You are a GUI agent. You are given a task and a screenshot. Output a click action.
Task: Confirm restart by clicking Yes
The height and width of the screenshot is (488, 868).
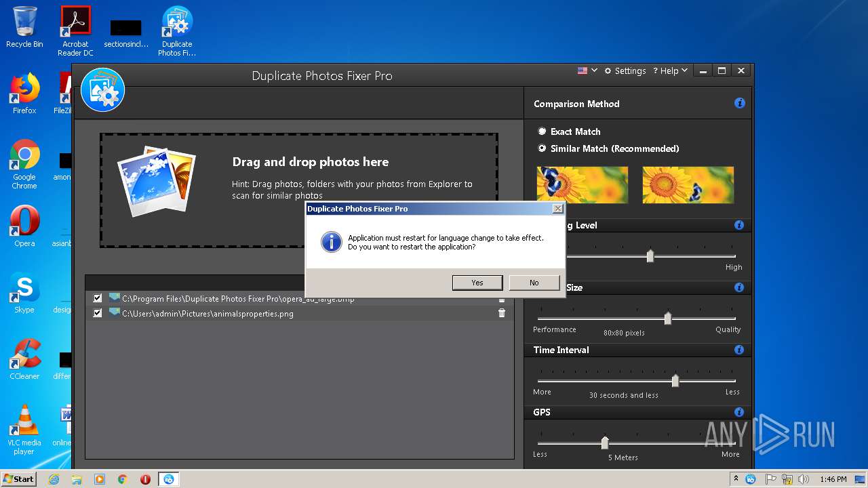coord(477,283)
